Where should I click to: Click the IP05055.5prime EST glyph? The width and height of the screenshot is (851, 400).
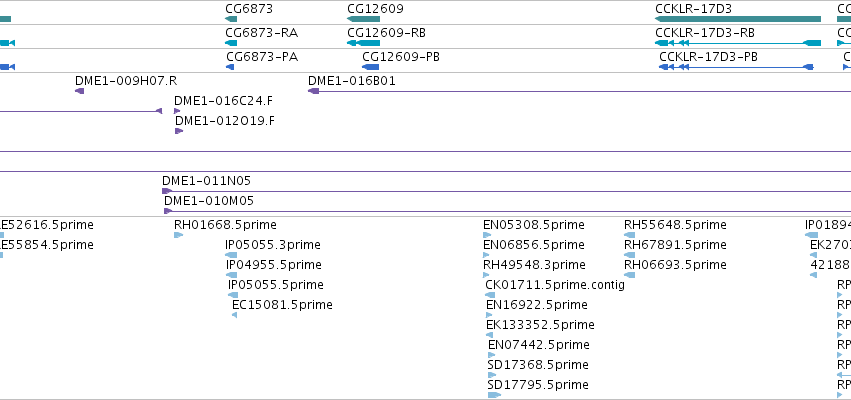point(233,295)
